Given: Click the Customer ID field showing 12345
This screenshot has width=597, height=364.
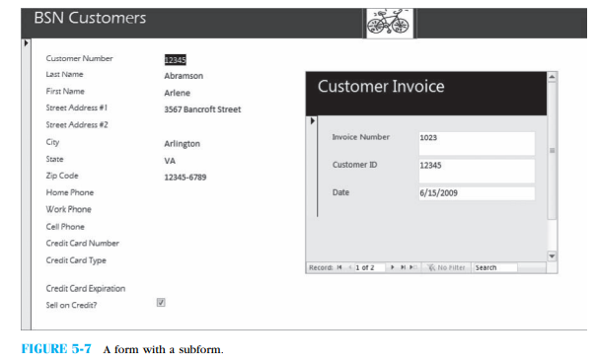Looking at the screenshot, I should 477,171.
